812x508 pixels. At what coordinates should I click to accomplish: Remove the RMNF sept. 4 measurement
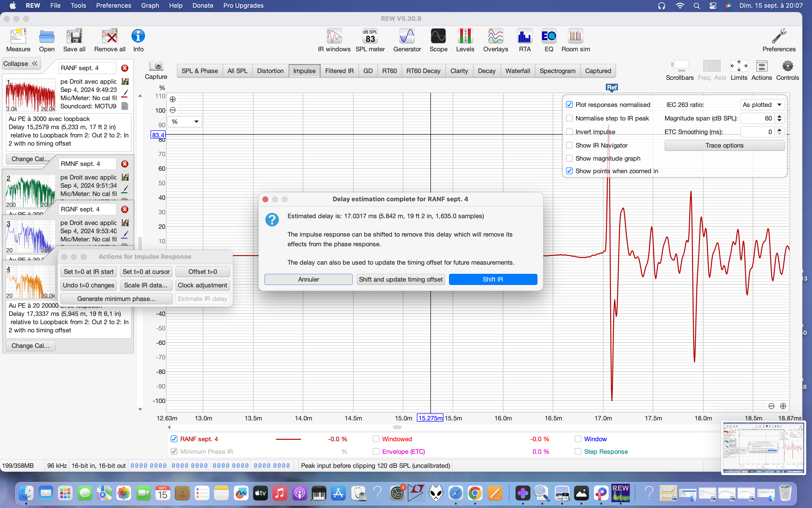[x=124, y=164]
